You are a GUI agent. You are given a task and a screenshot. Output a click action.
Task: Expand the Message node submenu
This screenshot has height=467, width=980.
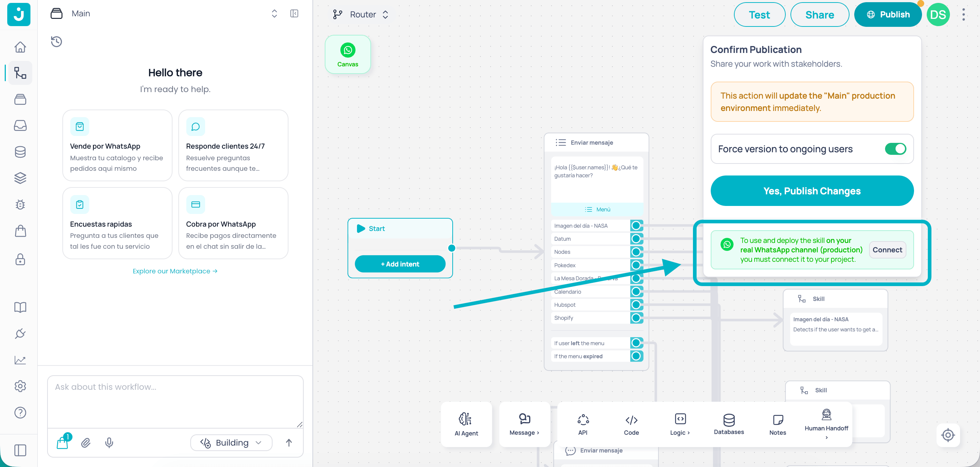524,424
